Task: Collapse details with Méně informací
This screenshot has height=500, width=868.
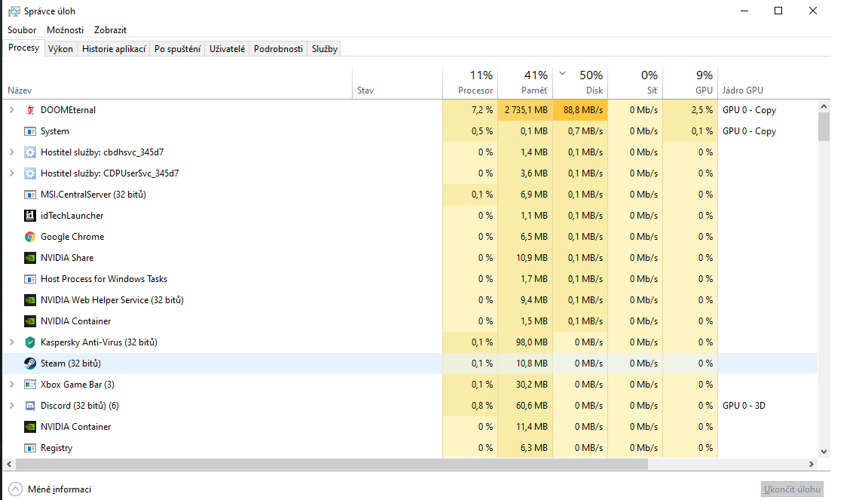Action: 50,489
